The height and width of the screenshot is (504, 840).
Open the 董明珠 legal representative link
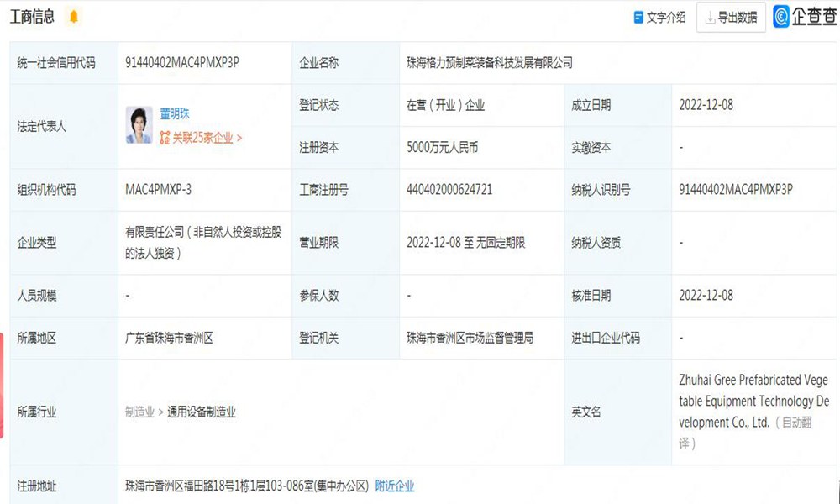tap(175, 113)
